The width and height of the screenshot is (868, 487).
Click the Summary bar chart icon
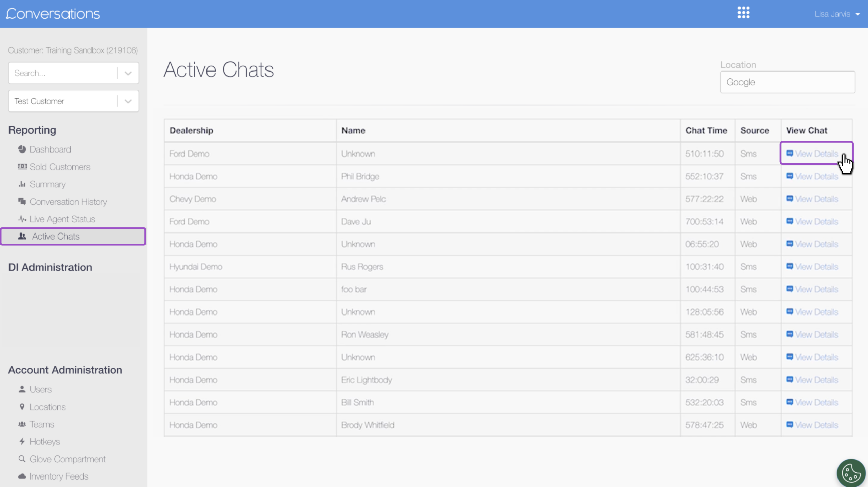coord(22,184)
